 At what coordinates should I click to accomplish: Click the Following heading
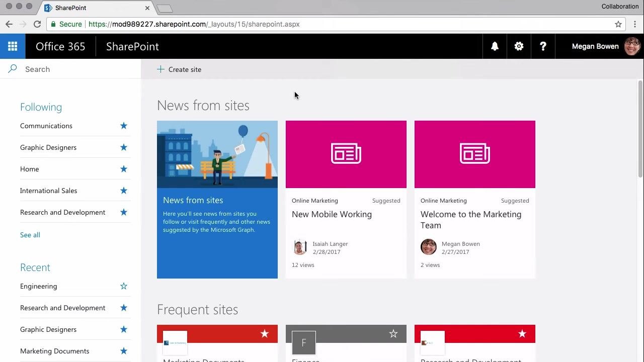tap(41, 107)
